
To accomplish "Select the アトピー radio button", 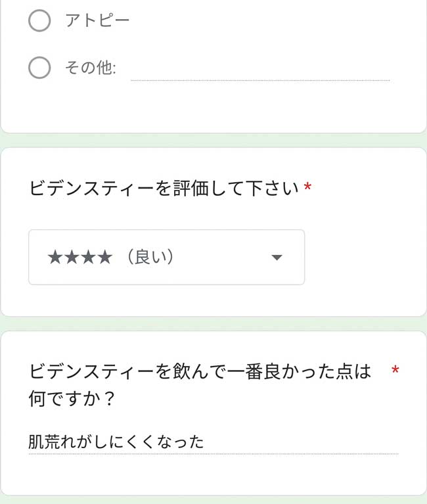I will pyautogui.click(x=39, y=20).
